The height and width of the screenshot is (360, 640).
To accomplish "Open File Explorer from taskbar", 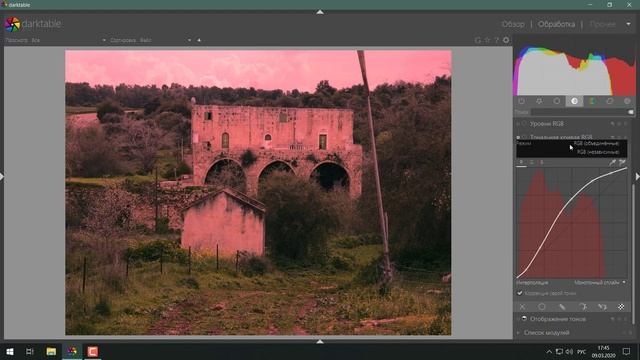I will [x=51, y=351].
